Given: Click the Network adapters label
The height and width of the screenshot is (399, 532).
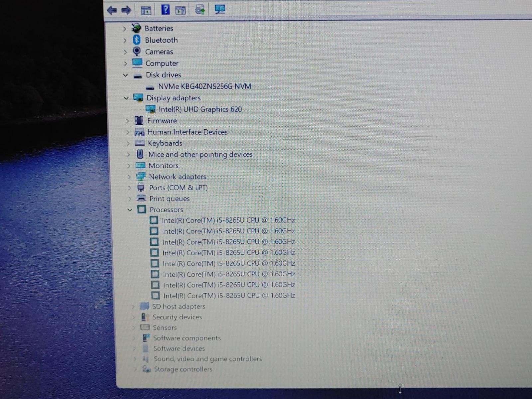Looking at the screenshot, I should tap(177, 177).
